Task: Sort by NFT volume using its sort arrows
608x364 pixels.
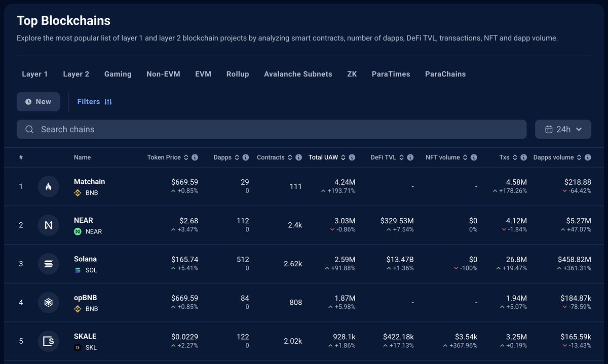Action: click(x=465, y=157)
